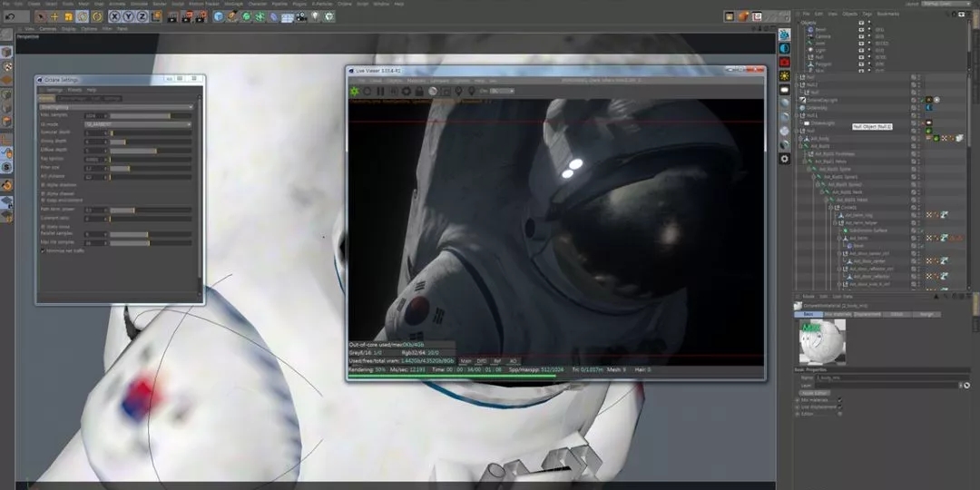Screen dimensions: 980x490
Task: Click the Camera object icon in toolbar
Action: [301, 17]
